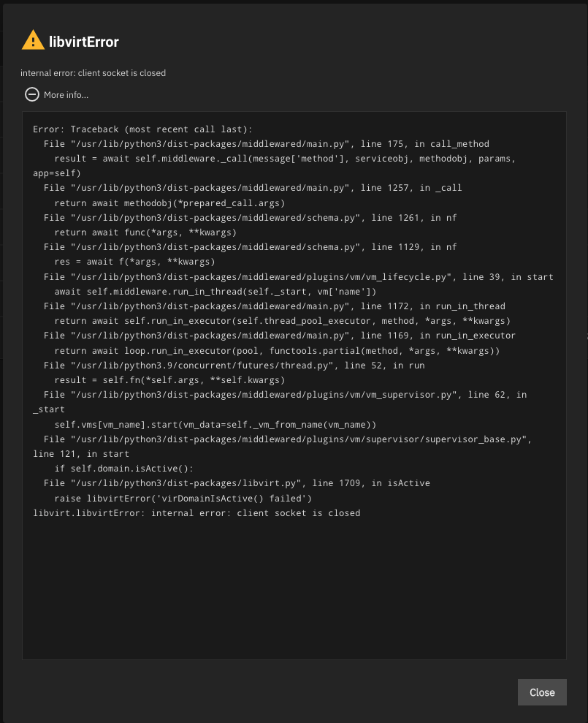Click the vm_lifecycle.py line 39 entry
This screenshot has width=588, height=723.
[x=299, y=277]
